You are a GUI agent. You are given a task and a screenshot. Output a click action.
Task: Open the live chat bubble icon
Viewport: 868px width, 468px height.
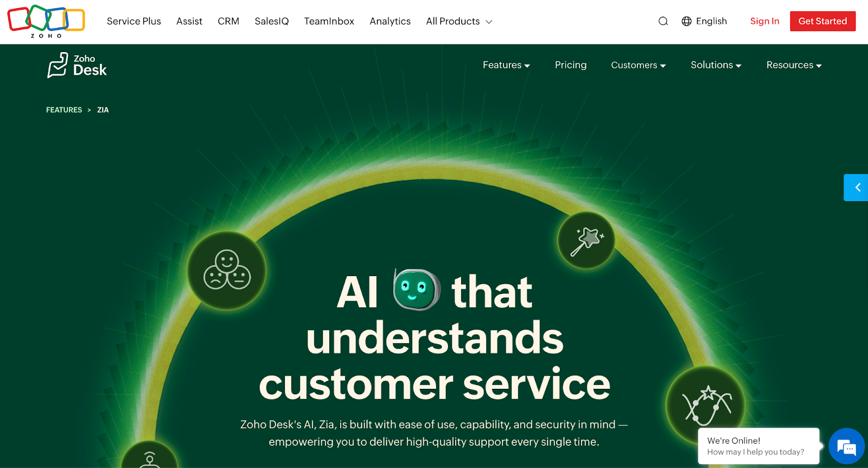tap(846, 446)
